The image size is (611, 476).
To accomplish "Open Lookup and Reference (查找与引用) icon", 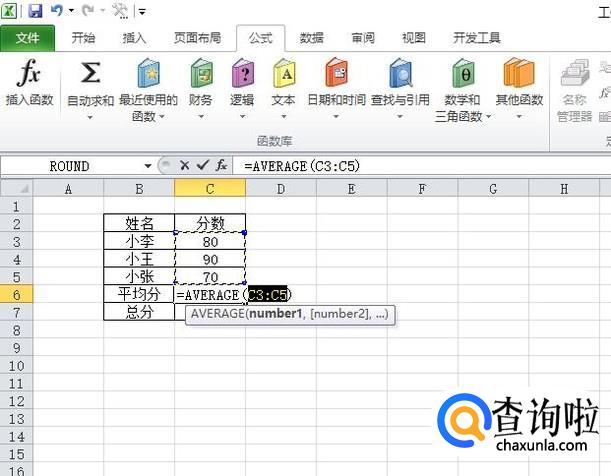I will click(x=401, y=73).
